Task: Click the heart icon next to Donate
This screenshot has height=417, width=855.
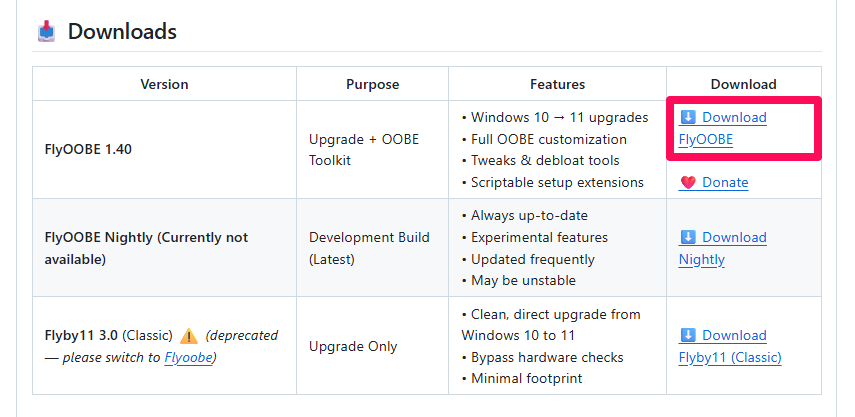Action: tap(688, 182)
